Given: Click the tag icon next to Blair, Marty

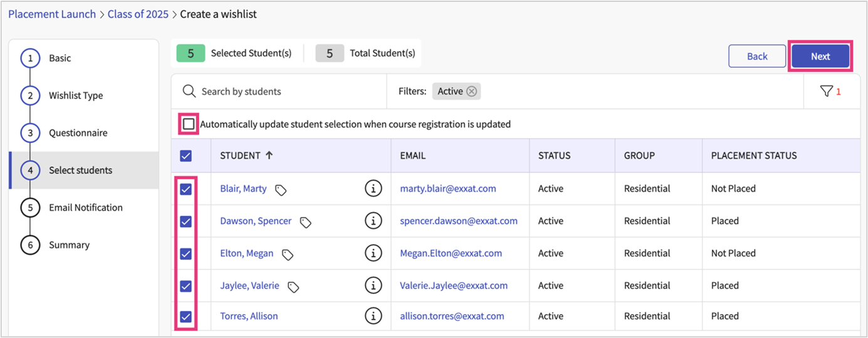Looking at the screenshot, I should click(281, 189).
